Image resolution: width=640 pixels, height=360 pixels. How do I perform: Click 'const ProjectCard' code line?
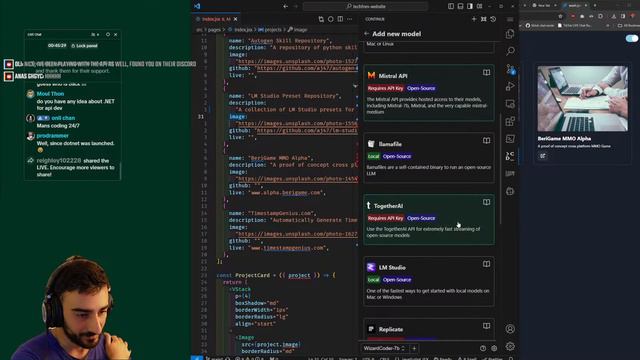point(276,275)
